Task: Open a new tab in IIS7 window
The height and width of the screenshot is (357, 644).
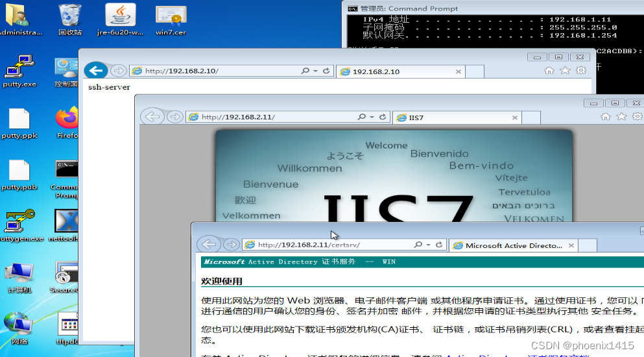Action: coord(531,117)
